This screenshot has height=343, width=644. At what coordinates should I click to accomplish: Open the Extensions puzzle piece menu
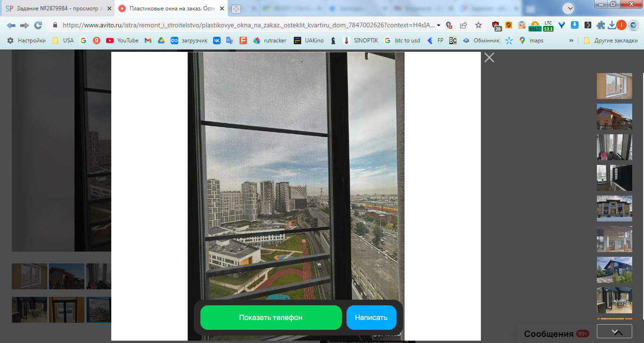pyautogui.click(x=601, y=25)
